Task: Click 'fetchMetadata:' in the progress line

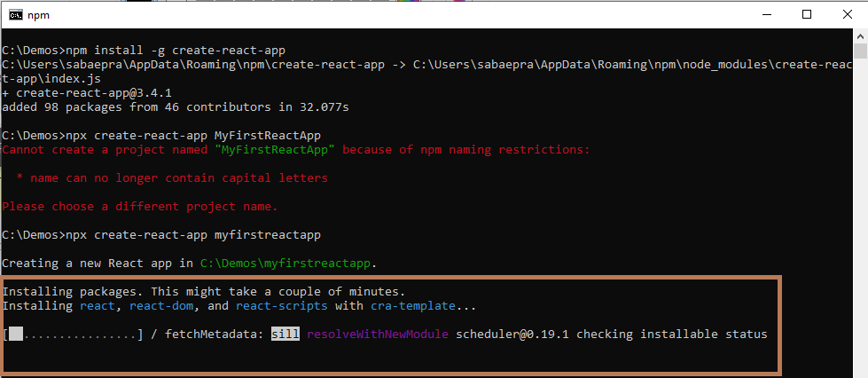Action: click(x=215, y=335)
